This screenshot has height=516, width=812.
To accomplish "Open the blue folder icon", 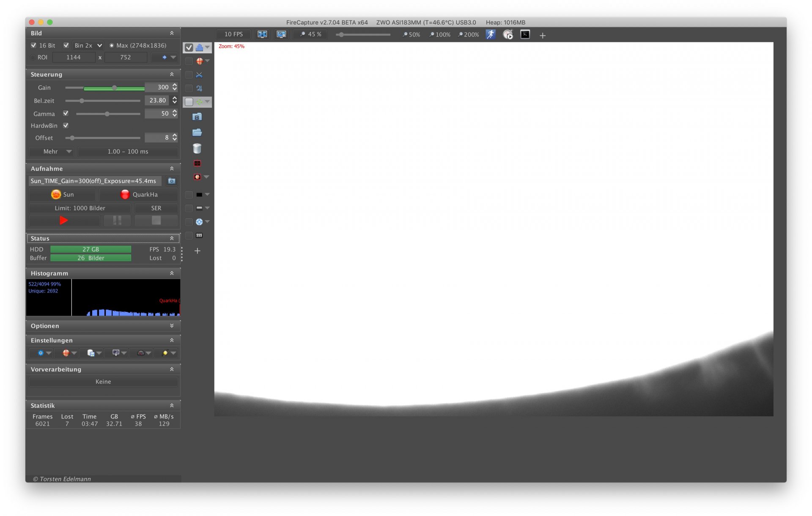I will pos(197,132).
